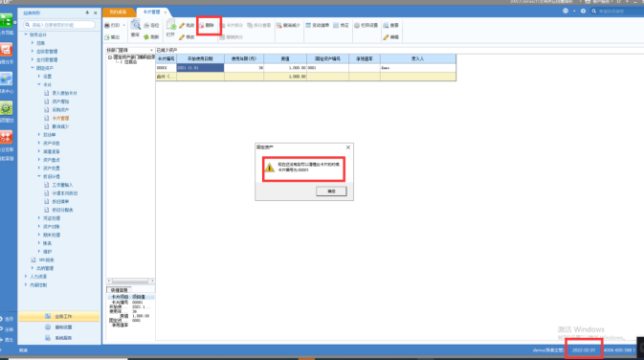This screenshot has height=360, width=644.
Task: Expand the 人力资源 tree node
Action: click(26, 277)
